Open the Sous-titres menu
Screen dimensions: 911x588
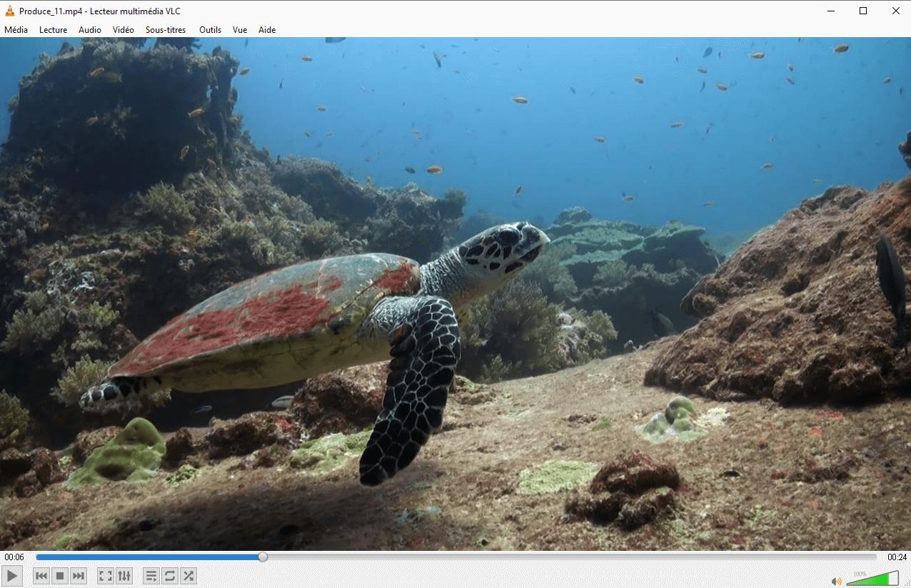click(x=166, y=30)
